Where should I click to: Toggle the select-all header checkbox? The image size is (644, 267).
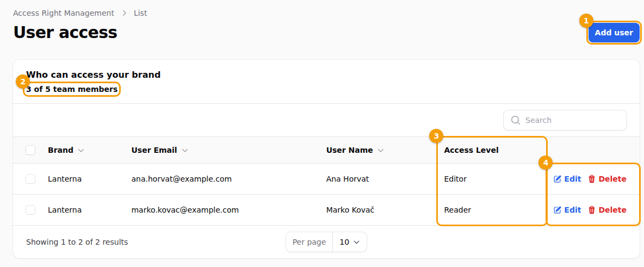(x=30, y=150)
